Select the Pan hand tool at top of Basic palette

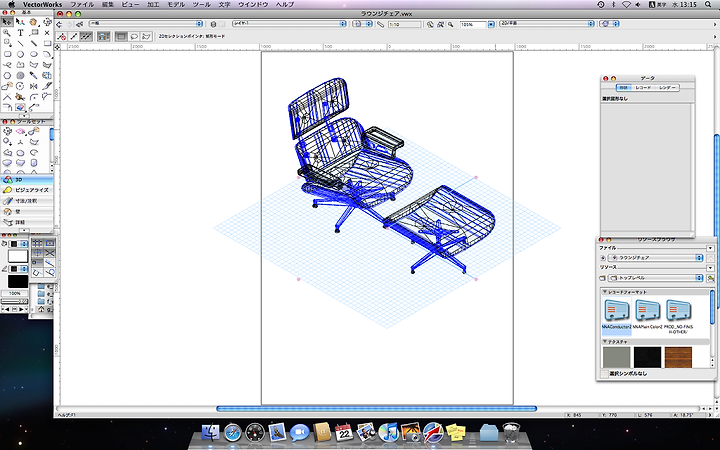pyautogui.click(x=34, y=22)
